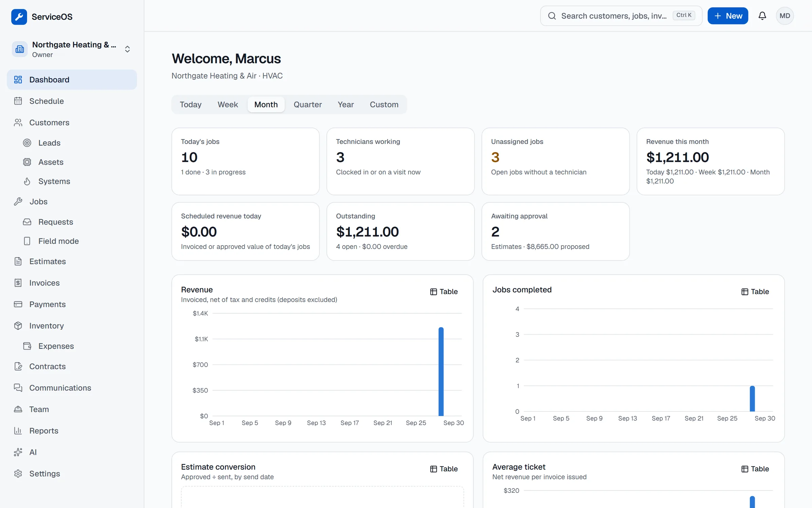The image size is (812, 508).
Task: Select the Today time range tab
Action: click(190, 104)
